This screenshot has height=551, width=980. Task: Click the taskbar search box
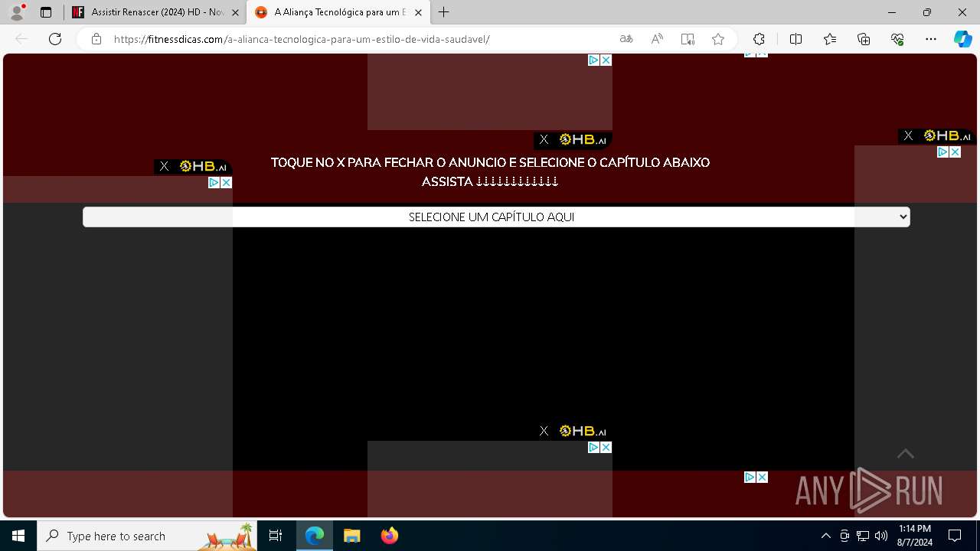pyautogui.click(x=147, y=536)
